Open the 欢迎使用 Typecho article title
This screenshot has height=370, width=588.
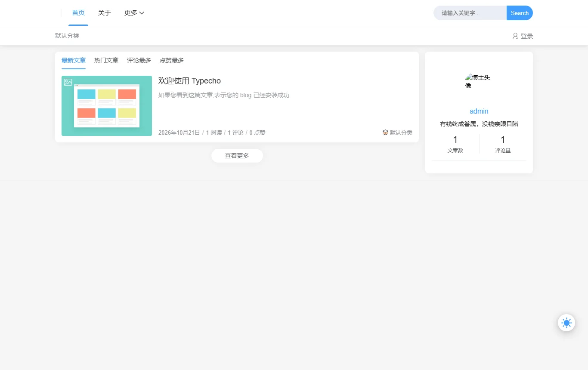coord(189,81)
